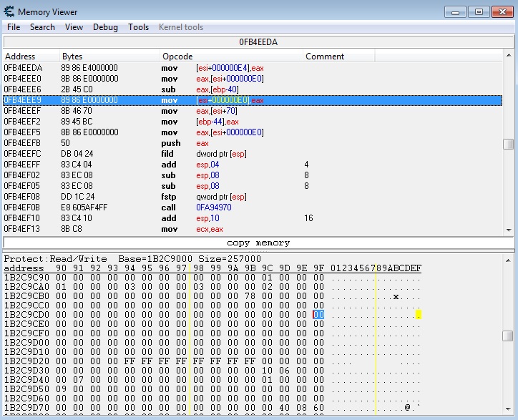Viewport: 518px width, 420px height.
Task: Click the Cheat Engine title bar icon
Action: [x=9, y=12]
